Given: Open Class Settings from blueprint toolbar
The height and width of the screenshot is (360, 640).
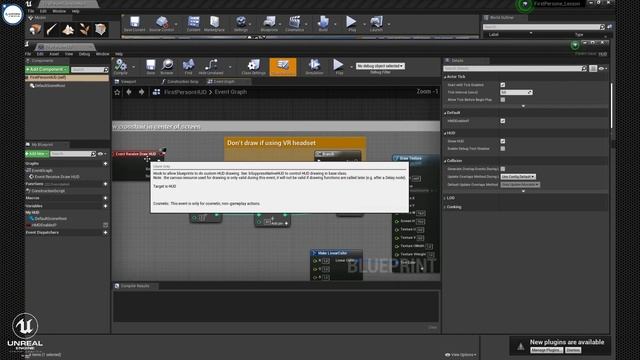Looking at the screenshot, I should 253,66.
